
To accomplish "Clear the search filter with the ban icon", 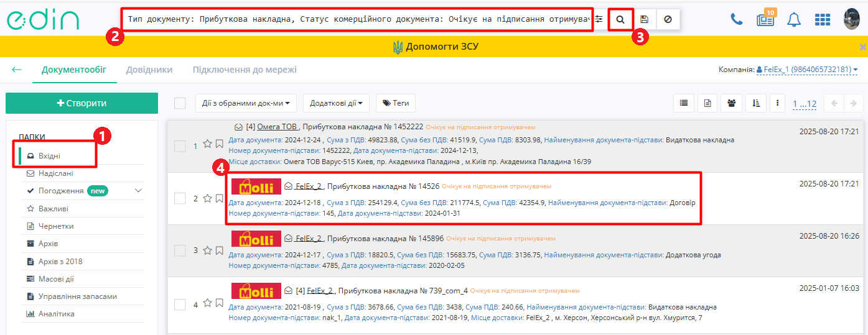I will (x=668, y=19).
